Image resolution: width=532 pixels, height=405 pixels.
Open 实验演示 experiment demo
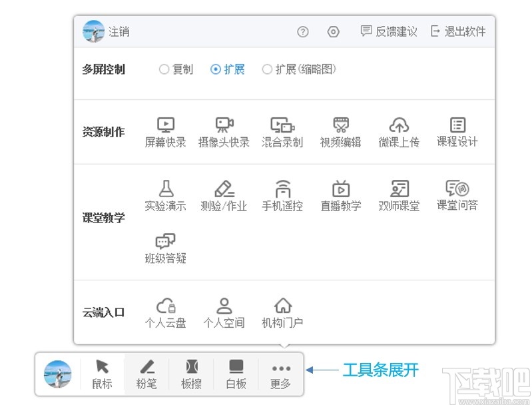pos(166,197)
